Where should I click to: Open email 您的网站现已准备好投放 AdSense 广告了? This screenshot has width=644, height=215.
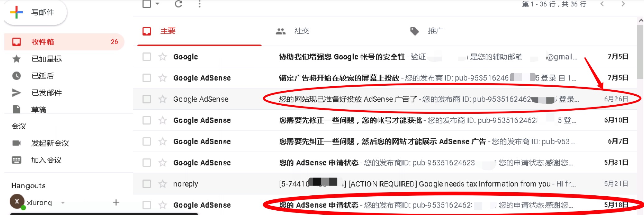point(385,99)
